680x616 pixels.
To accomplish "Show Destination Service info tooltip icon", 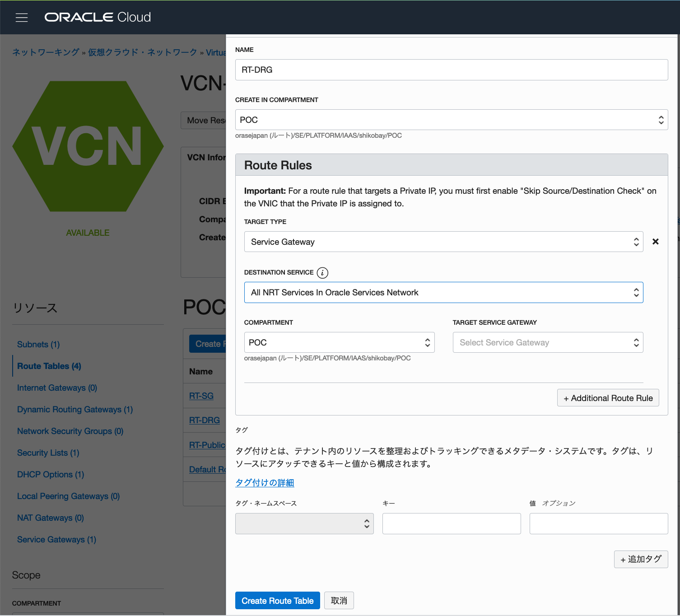I will (322, 273).
